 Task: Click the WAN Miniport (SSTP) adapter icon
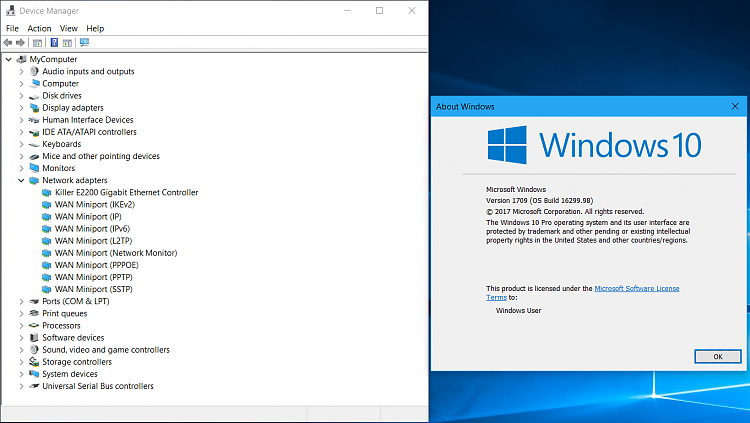(46, 289)
